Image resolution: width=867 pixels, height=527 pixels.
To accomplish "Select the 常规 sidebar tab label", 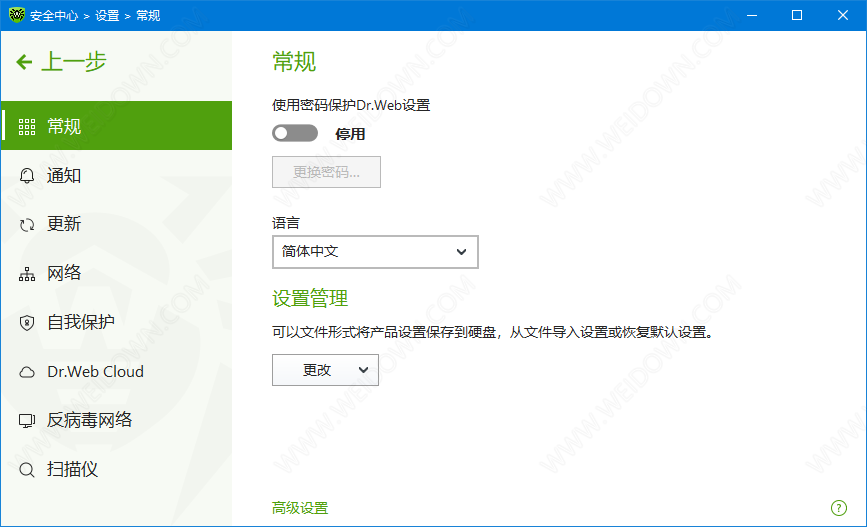I will coord(64,127).
